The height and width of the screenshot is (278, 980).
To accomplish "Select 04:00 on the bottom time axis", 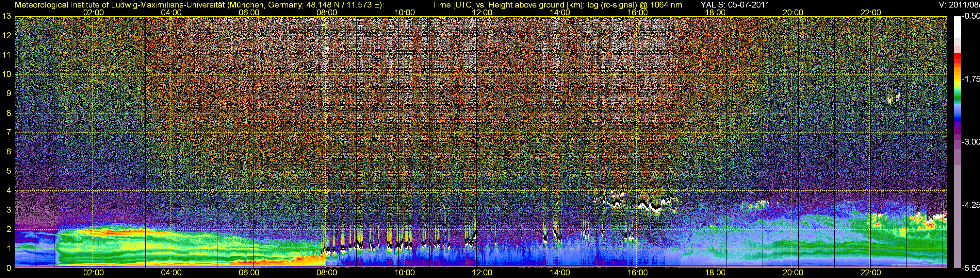I will 171,273.
